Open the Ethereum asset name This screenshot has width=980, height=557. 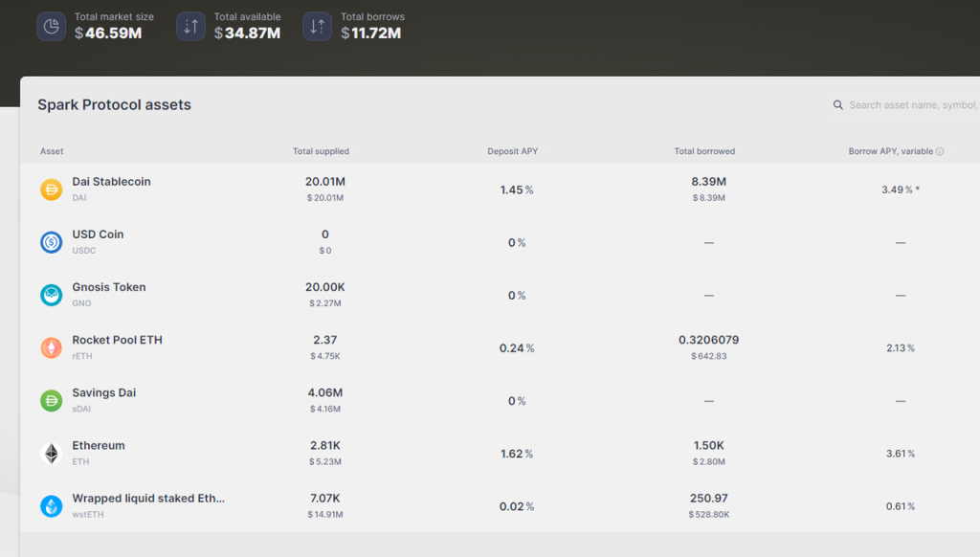click(x=99, y=446)
